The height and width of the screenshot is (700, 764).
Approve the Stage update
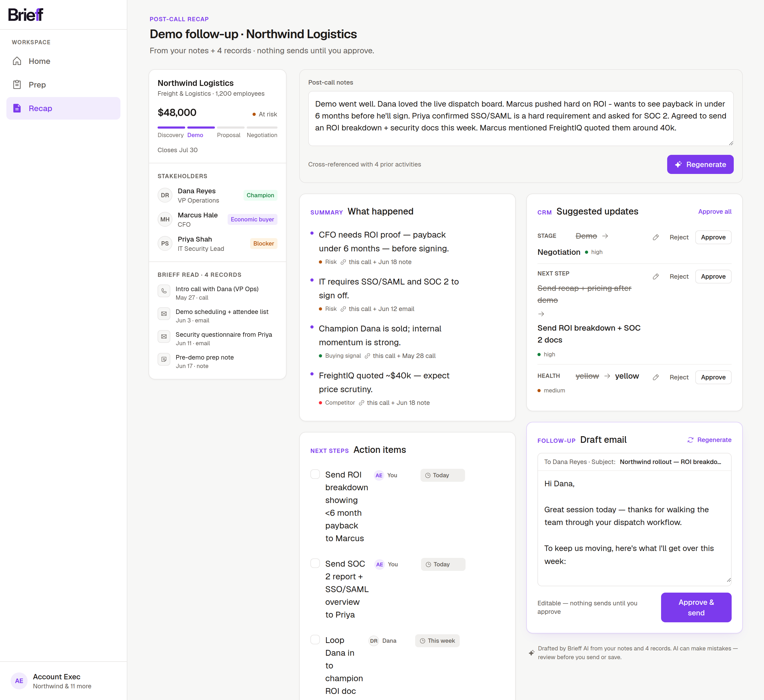pos(713,237)
